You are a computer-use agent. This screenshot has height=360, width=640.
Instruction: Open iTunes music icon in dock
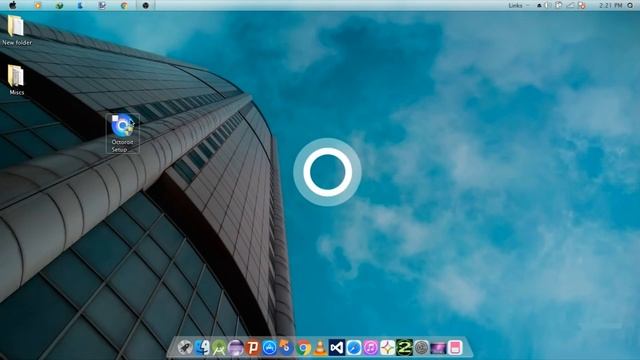pyautogui.click(x=371, y=348)
